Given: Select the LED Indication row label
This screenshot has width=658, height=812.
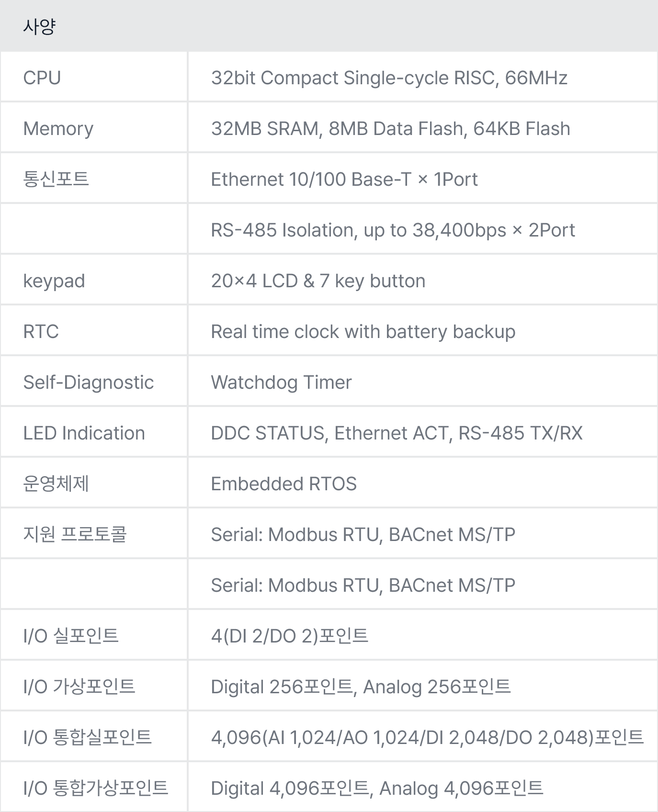Looking at the screenshot, I should pyautogui.click(x=84, y=433).
